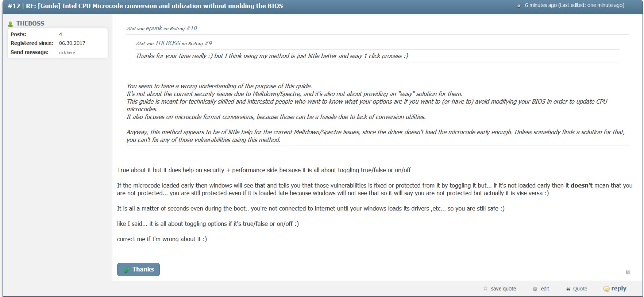Click 'click here' to send message
This screenshot has width=644, height=297.
pos(67,53)
